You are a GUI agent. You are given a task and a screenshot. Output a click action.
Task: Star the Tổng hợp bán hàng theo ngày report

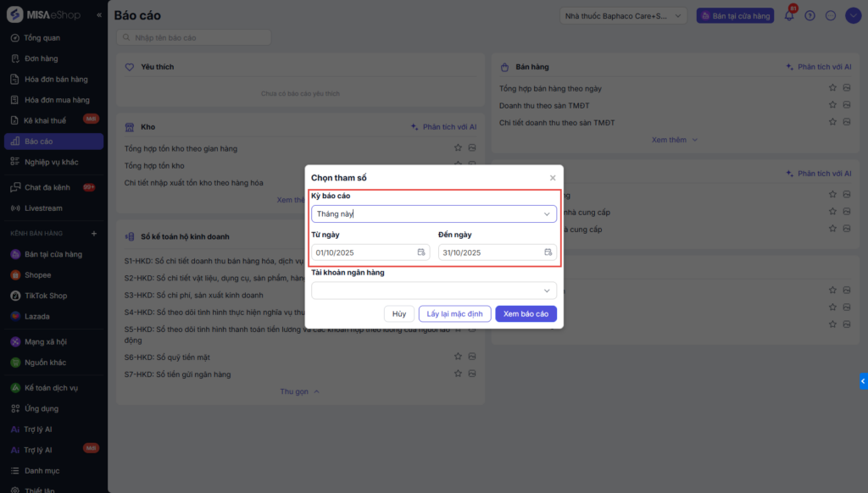(832, 88)
